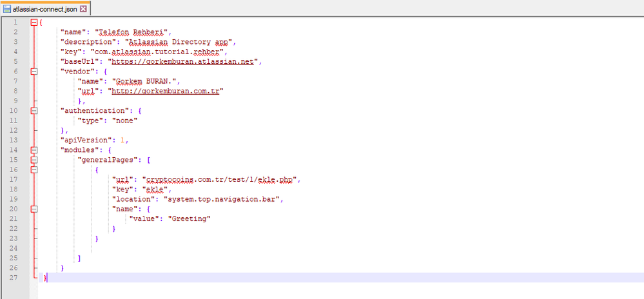Collapse the "authentication" block fold marker
644x299 pixels.
34,111
